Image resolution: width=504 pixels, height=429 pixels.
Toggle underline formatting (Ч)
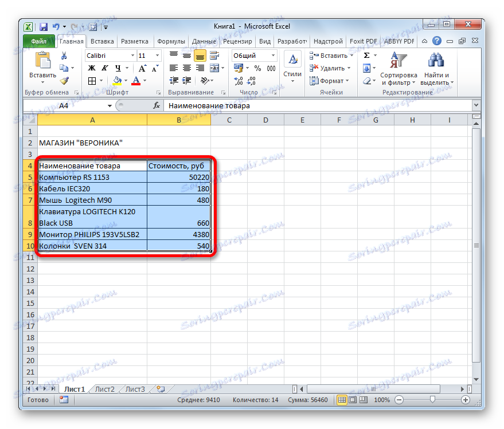pos(118,68)
